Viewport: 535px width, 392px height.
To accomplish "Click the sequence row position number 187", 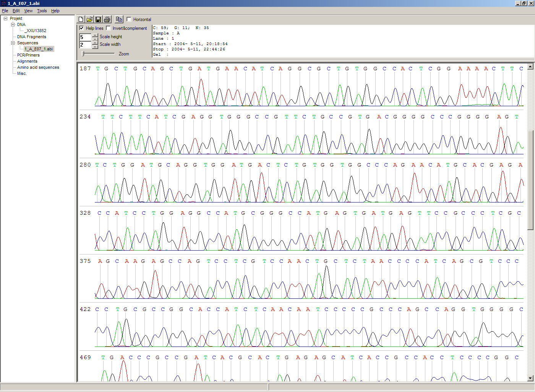I will coord(85,68).
